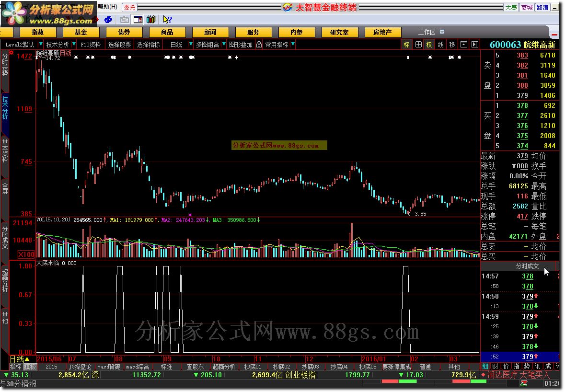565x392 pixels.
Task: Open the 委托 trading button
Action: pyautogui.click(x=130, y=7)
